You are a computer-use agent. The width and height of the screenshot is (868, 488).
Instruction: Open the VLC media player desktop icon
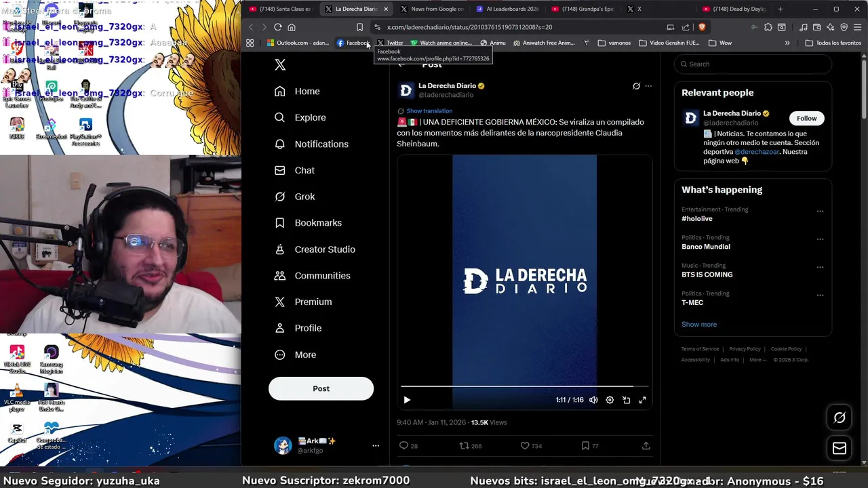[x=17, y=396]
